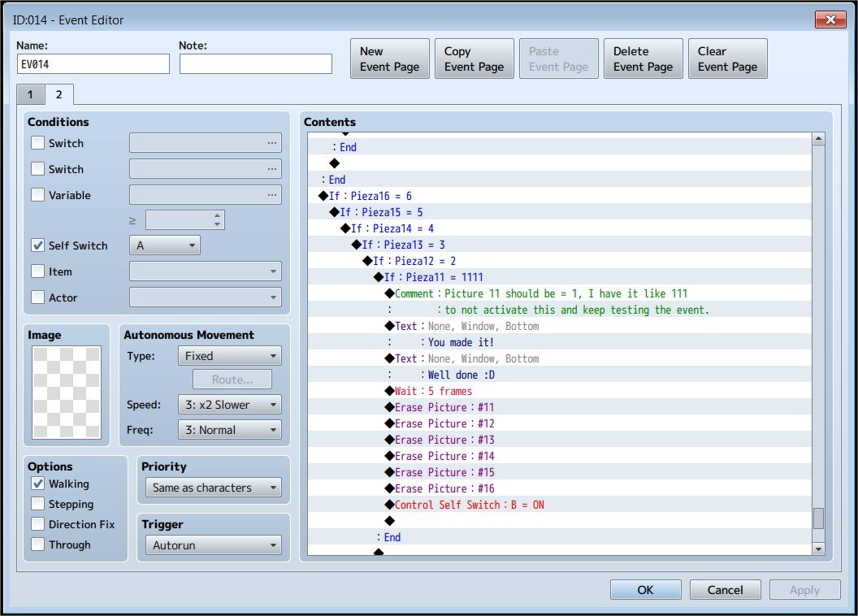Screen dimensions: 858x616
Task: Select the text line You made it!
Action: point(559,342)
